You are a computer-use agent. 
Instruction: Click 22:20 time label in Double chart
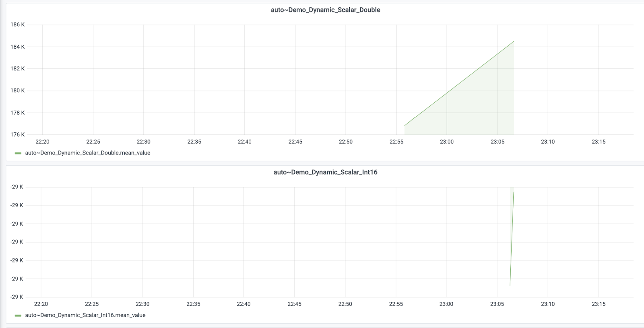(42, 142)
